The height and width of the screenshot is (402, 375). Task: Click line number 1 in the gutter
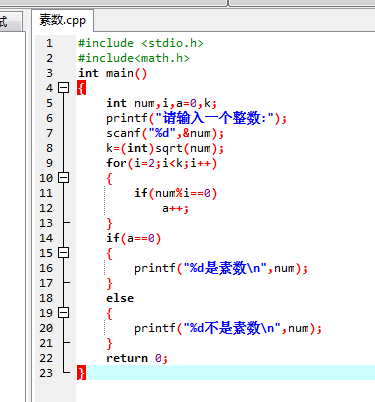click(x=49, y=43)
